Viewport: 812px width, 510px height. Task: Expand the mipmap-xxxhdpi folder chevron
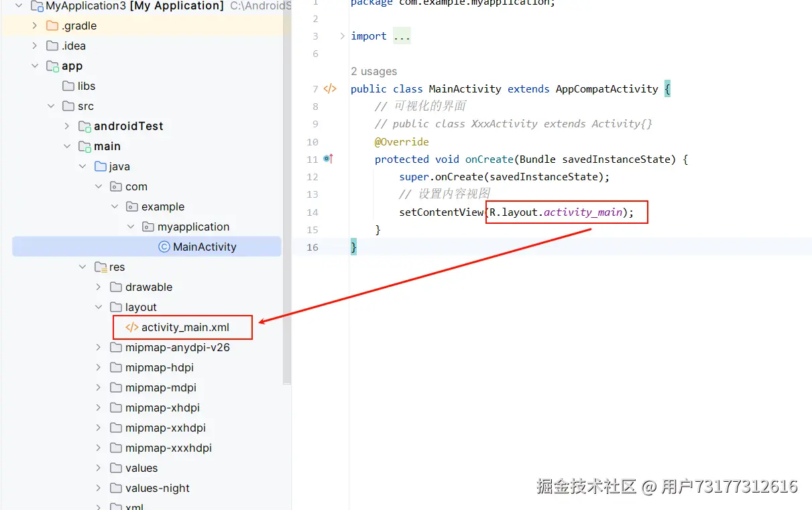(x=99, y=448)
